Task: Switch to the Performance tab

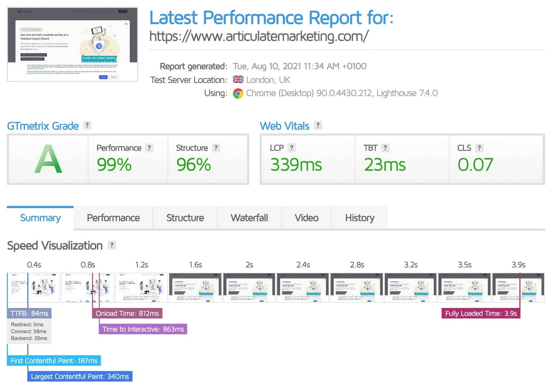Action: (113, 218)
